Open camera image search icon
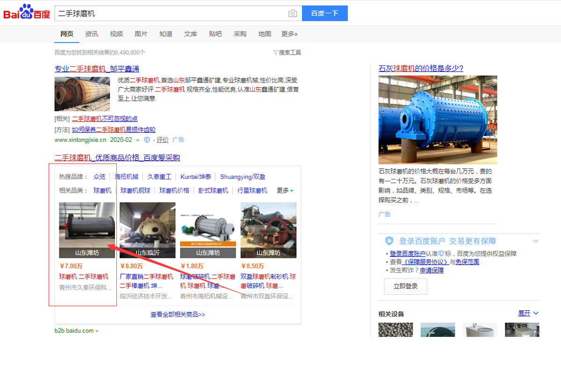Image resolution: width=561 pixels, height=392 pixels. pyautogui.click(x=293, y=14)
